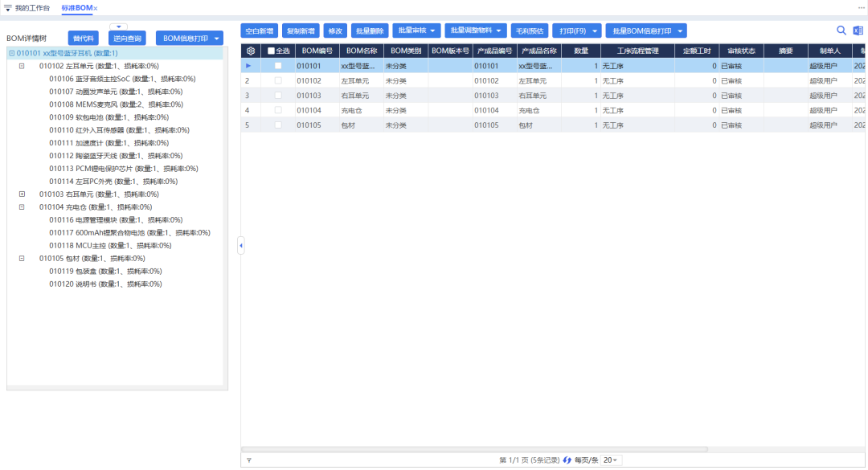Close the 标准BOM tab

point(96,8)
